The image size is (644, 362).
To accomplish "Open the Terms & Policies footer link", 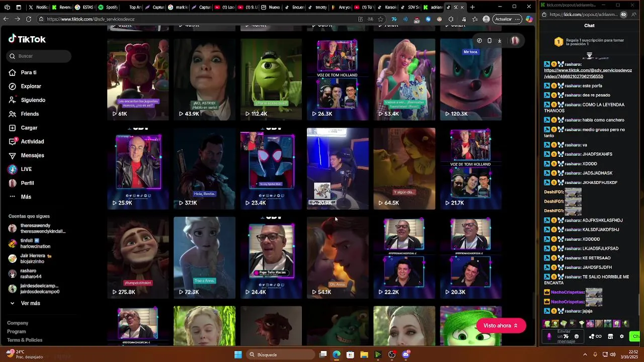I will click(x=25, y=340).
